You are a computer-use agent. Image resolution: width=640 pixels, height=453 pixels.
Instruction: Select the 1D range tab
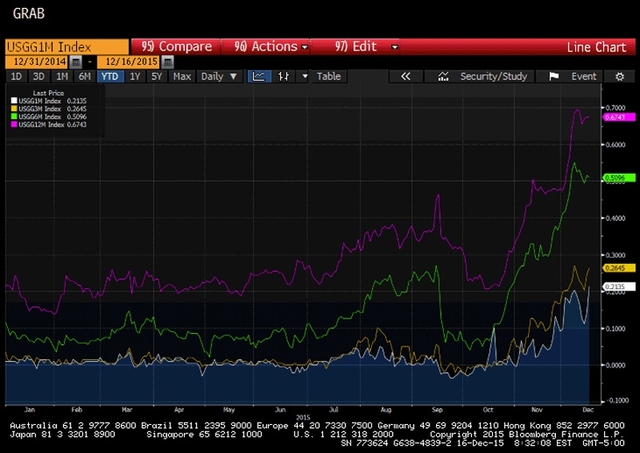tap(16, 76)
